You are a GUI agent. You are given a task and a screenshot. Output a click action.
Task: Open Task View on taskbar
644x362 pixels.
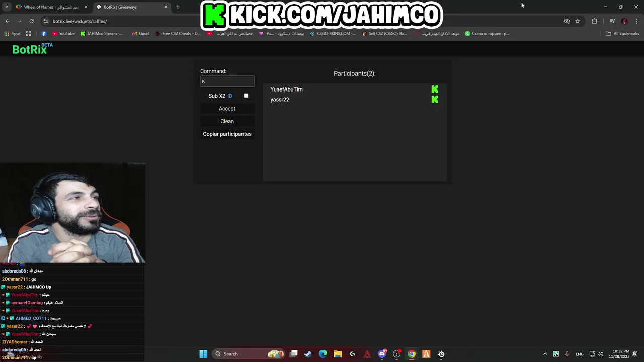click(293, 354)
